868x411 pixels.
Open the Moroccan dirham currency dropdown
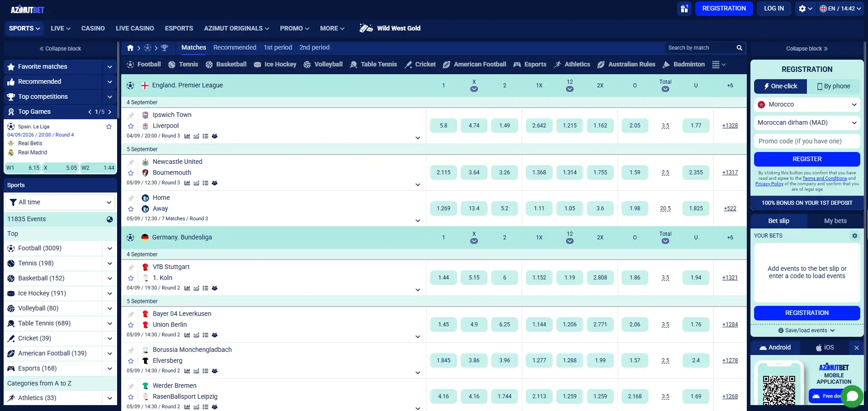[x=807, y=123]
